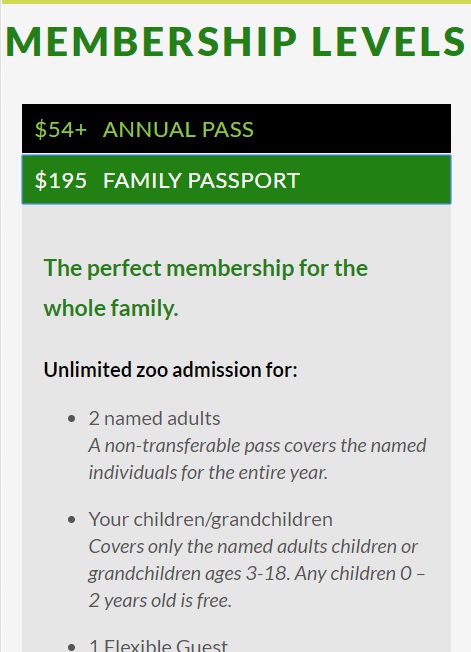The image size is (471, 652).
Task: Click the bullet beside '1 Flexible Guest'
Action: (72, 647)
